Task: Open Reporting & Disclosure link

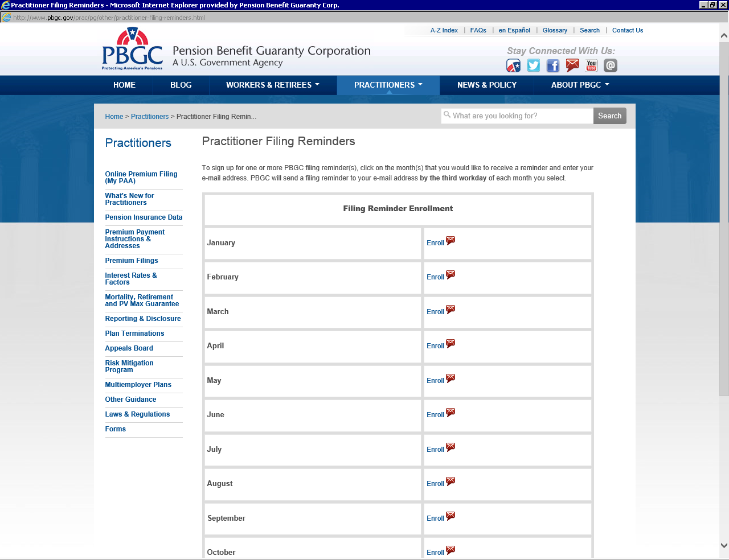Action: tap(143, 319)
